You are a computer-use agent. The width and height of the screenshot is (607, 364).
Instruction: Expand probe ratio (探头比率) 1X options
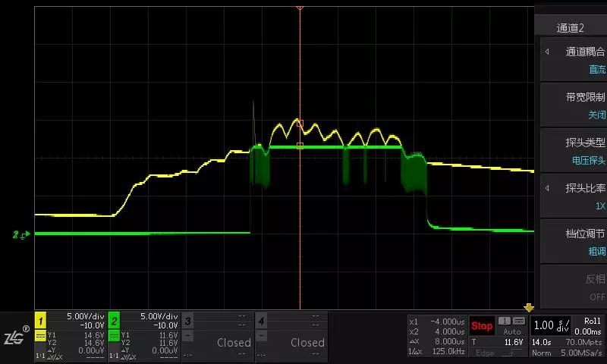[573, 196]
